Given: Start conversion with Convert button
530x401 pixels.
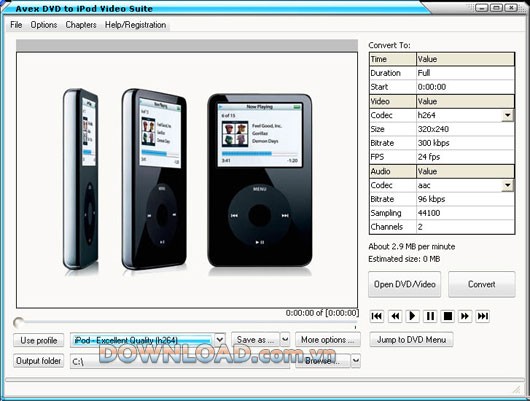Looking at the screenshot, I should pos(482,284).
